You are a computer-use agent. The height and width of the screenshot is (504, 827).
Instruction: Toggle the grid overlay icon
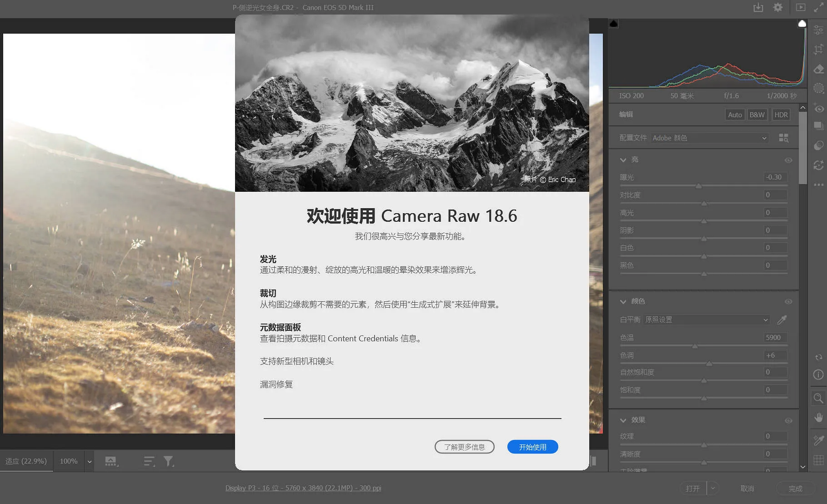coord(818,460)
